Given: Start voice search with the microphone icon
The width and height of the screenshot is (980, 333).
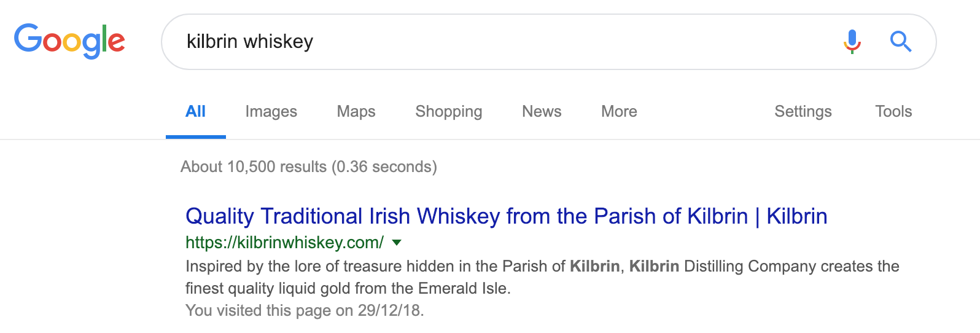Looking at the screenshot, I should click(x=852, y=41).
